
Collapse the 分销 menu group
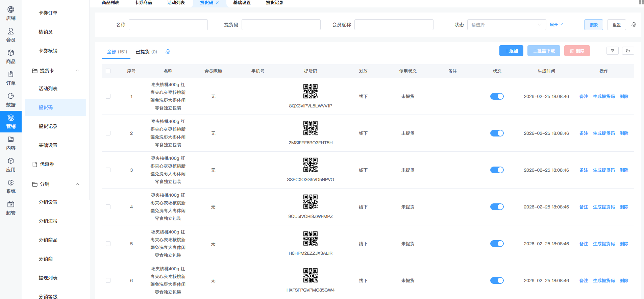(56, 184)
